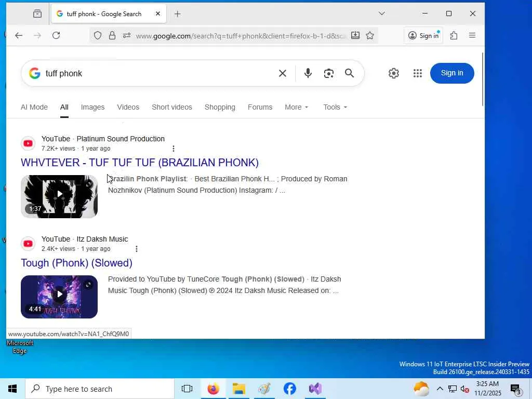Click 'YouTube · Platinum Sound Production' source text

point(103,139)
